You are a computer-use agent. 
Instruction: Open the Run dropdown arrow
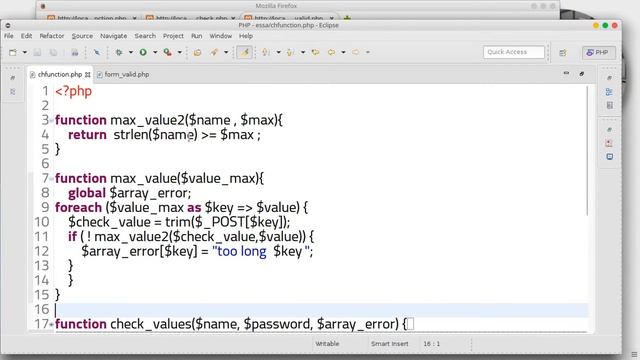pos(155,52)
